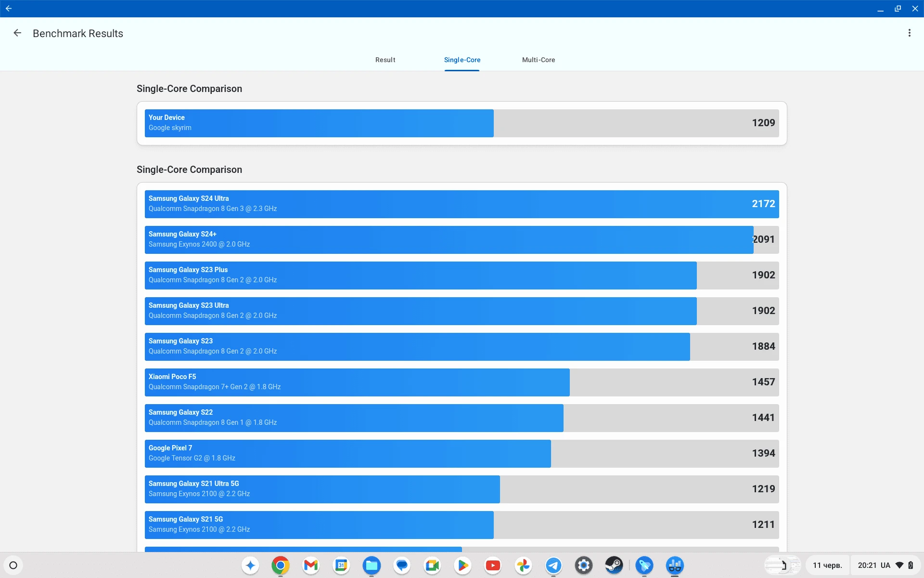Open YouTube from the shelf

click(493, 565)
